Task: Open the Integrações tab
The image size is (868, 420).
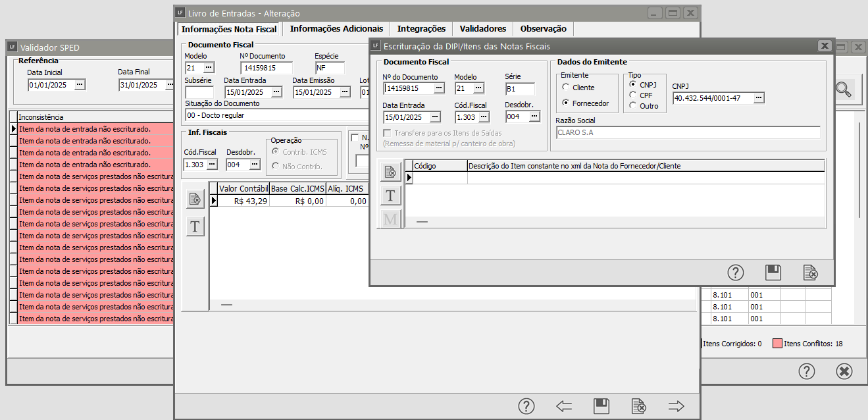Action: pyautogui.click(x=421, y=29)
